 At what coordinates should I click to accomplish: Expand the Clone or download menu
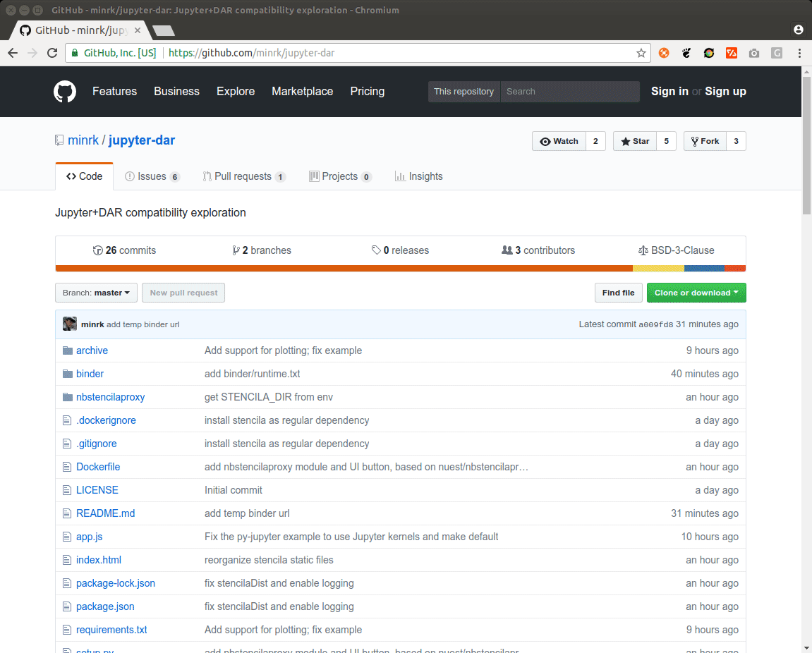coord(696,293)
